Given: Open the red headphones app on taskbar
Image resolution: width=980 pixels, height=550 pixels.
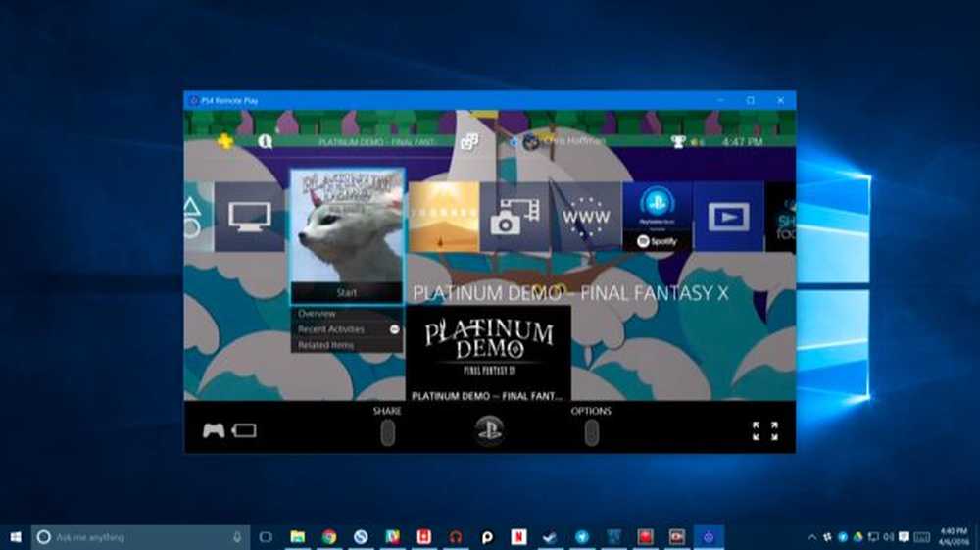Looking at the screenshot, I should [456, 537].
